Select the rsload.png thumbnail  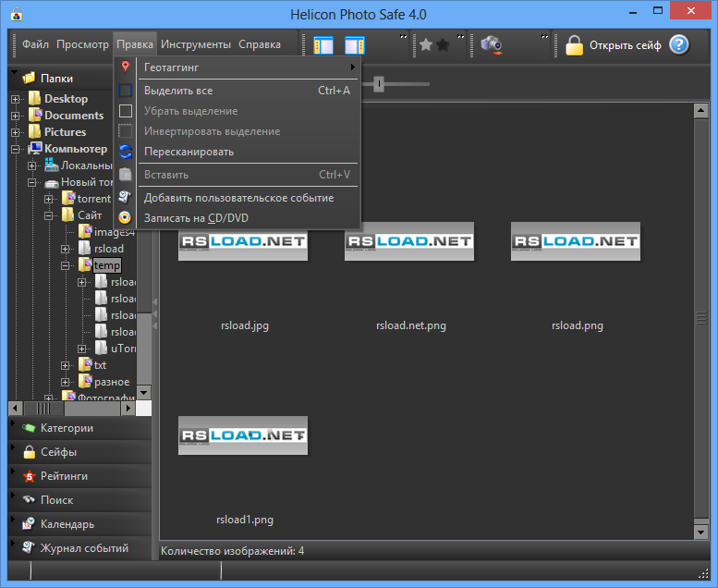(x=576, y=241)
